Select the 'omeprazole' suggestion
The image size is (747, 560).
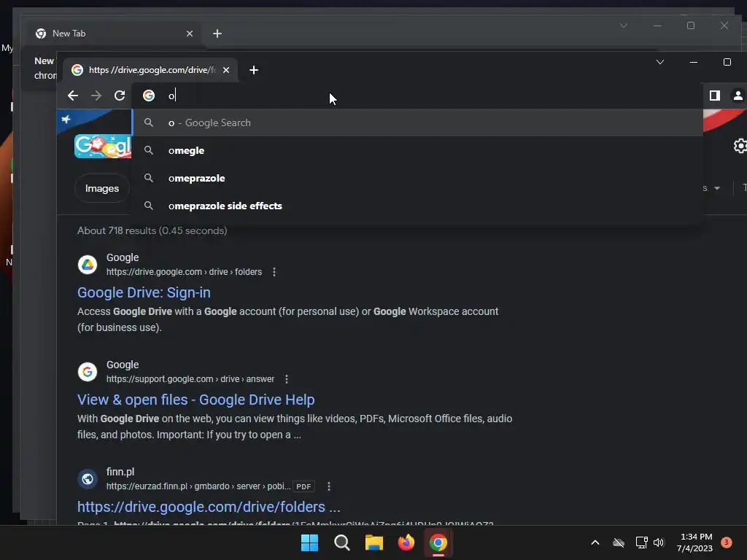tap(417, 178)
